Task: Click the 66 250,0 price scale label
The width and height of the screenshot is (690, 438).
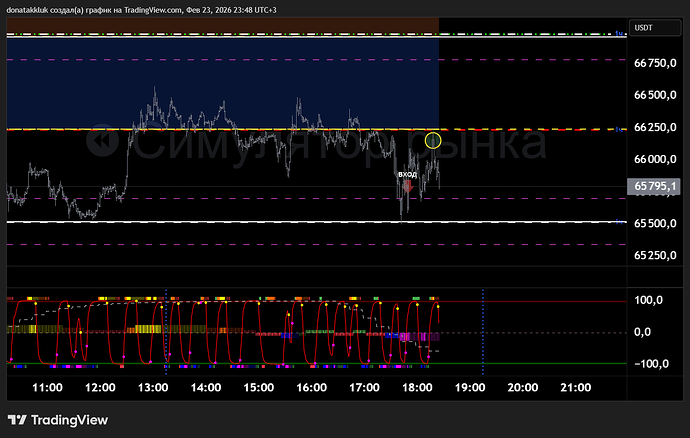Action: (x=655, y=127)
